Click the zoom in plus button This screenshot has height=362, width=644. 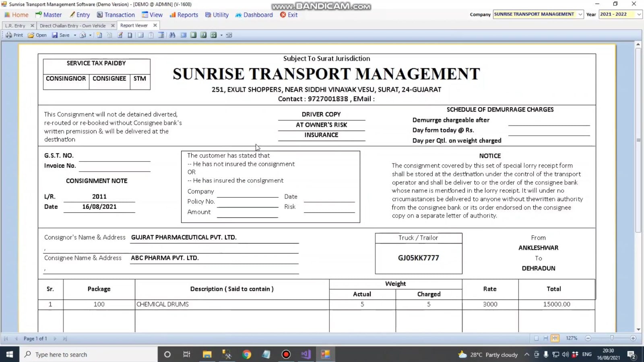[633, 338]
